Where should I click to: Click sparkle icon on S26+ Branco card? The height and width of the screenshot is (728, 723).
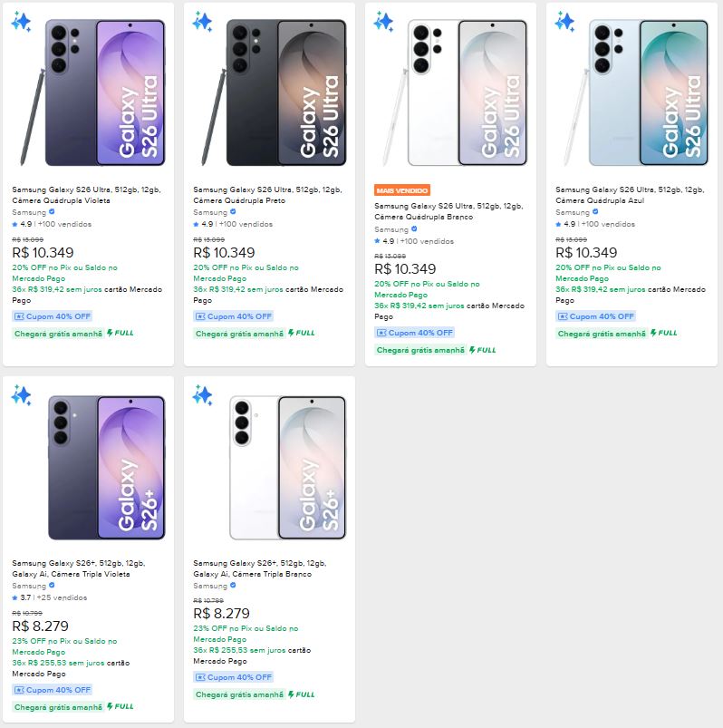click(202, 395)
